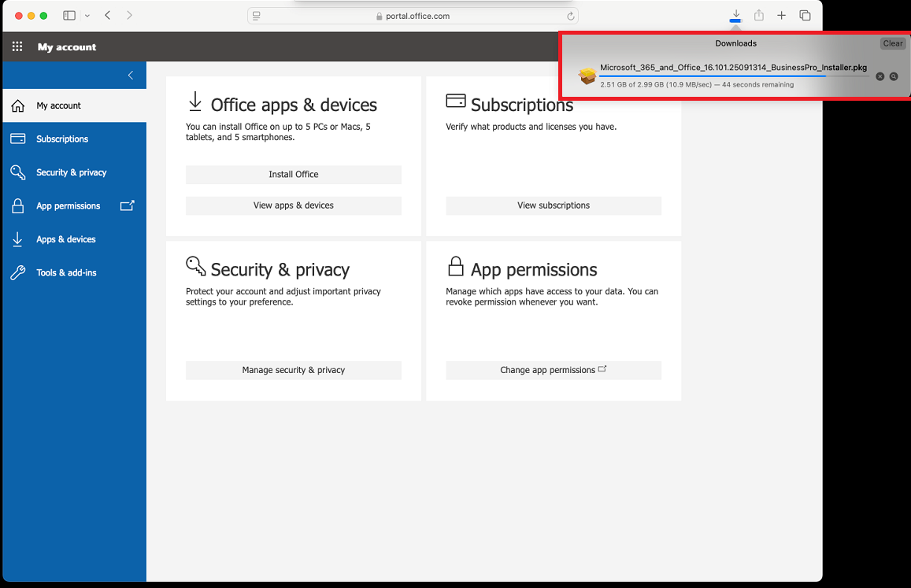The width and height of the screenshot is (911, 588).
Task: Select Subscriptions in the left sidebar
Action: pyautogui.click(x=62, y=139)
